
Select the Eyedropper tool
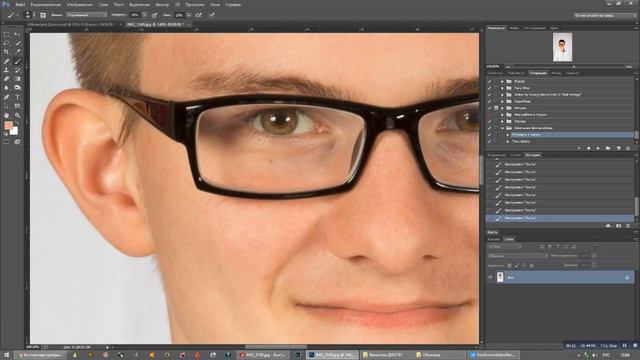point(17,52)
